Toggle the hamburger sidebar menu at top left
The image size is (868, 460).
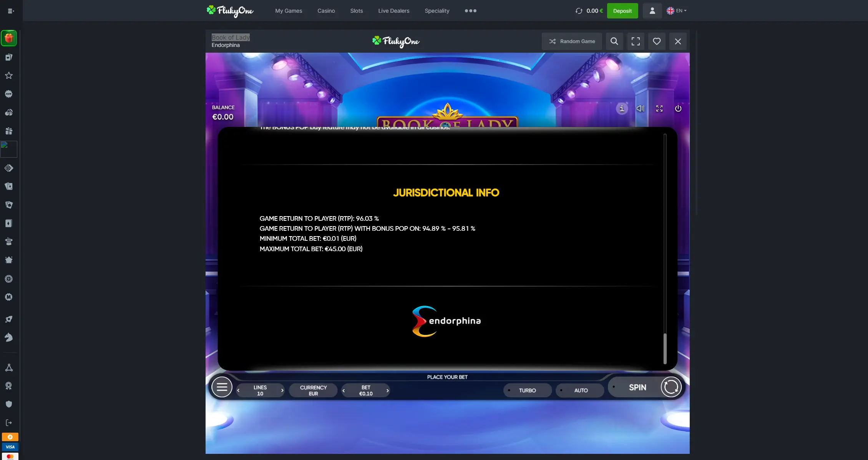pos(11,11)
